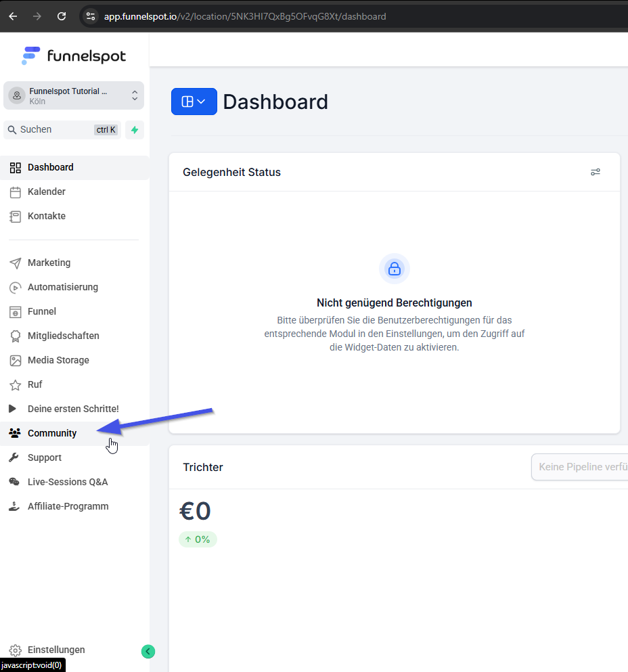Viewport: 628px width, 672px height.
Task: Collapse the sidebar with green chevron
Action: click(148, 652)
